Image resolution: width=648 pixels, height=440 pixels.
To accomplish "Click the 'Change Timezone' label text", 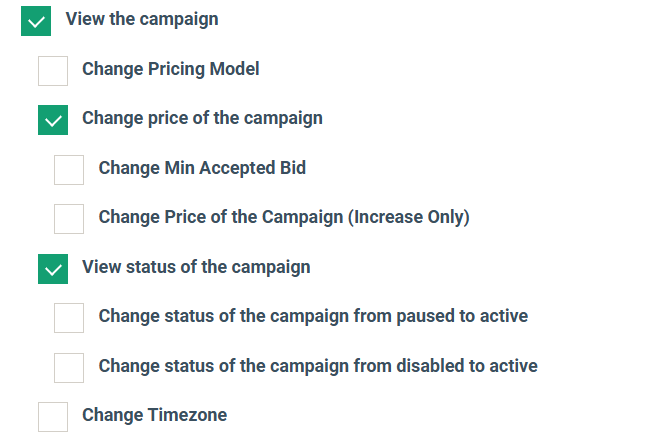I will (x=154, y=415).
